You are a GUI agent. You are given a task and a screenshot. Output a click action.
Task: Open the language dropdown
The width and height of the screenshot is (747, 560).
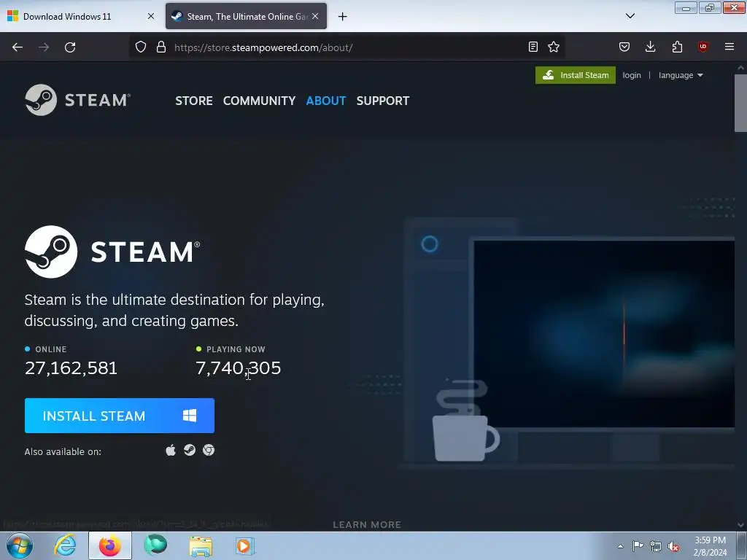click(681, 75)
